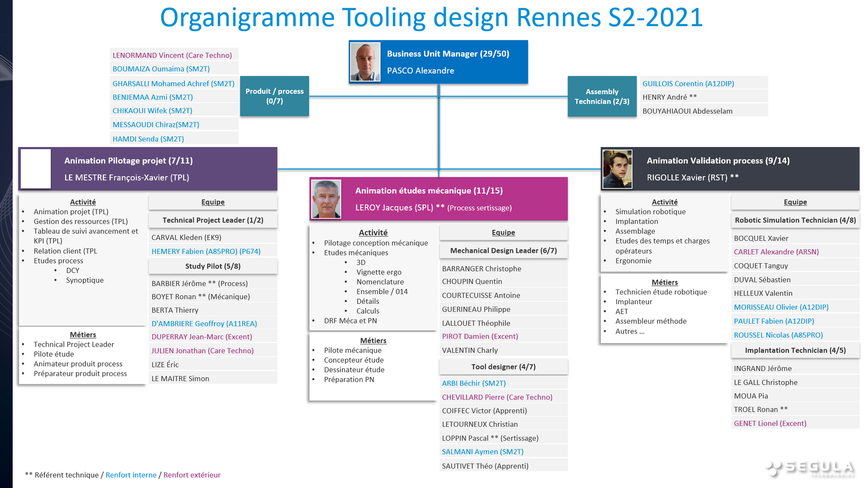This screenshot has width=868, height=488.
Task: Click the Implantation Technician (4/5) header
Action: [795, 350]
